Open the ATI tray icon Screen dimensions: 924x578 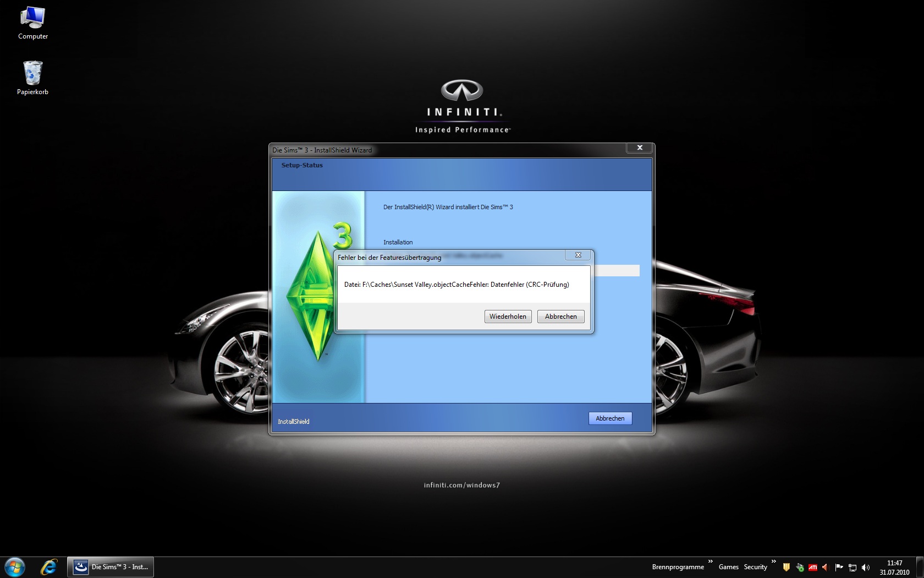pyautogui.click(x=813, y=567)
